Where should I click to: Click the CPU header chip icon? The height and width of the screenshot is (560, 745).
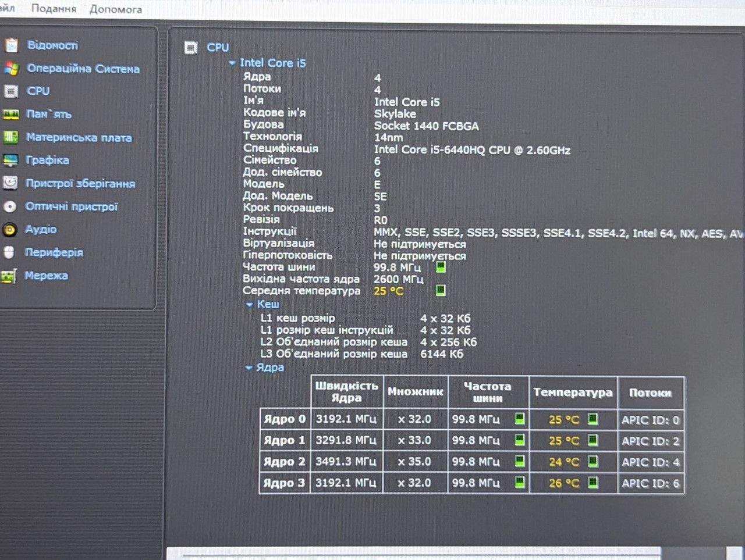[x=191, y=48]
